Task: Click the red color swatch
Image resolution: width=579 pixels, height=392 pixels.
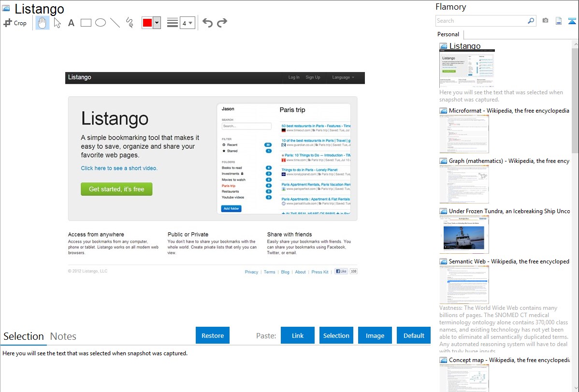Action: pyautogui.click(x=147, y=23)
